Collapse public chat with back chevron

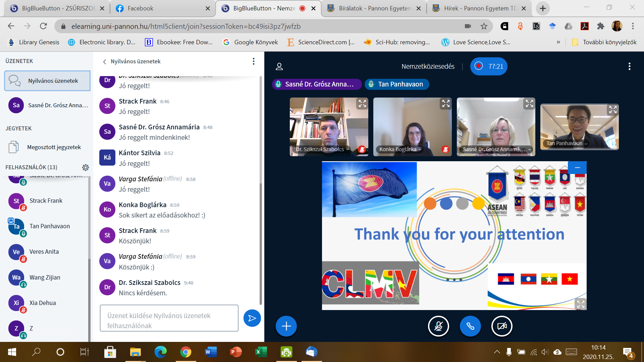point(105,62)
